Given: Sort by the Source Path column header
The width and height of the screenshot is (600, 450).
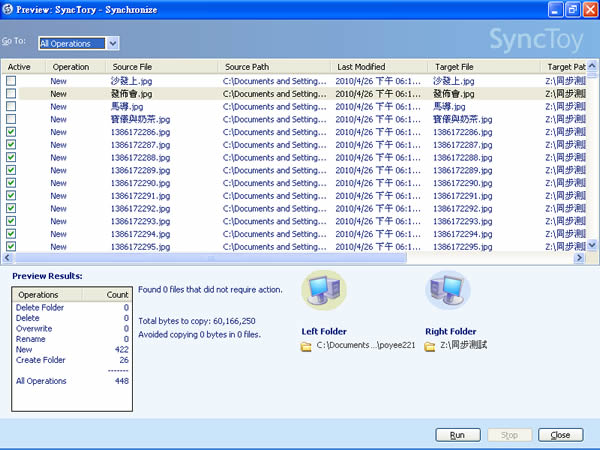Looking at the screenshot, I should click(274, 67).
